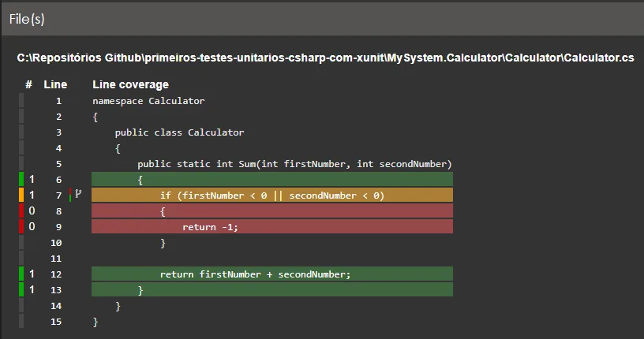Click line number 7
Image resolution: width=644 pixels, height=339 pixels.
coord(58,196)
